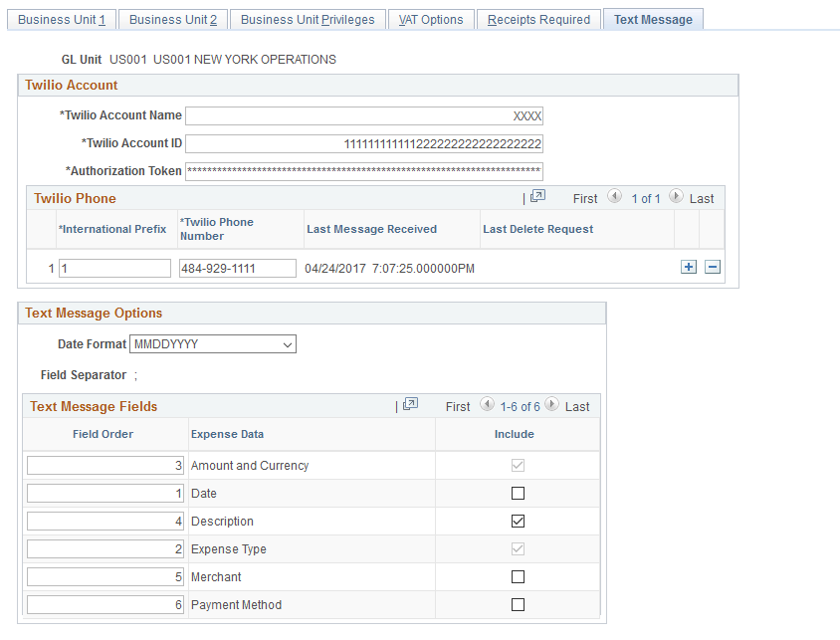Toggle Include checkbox for Amount and Currency
The image size is (840, 640).
pyautogui.click(x=518, y=466)
